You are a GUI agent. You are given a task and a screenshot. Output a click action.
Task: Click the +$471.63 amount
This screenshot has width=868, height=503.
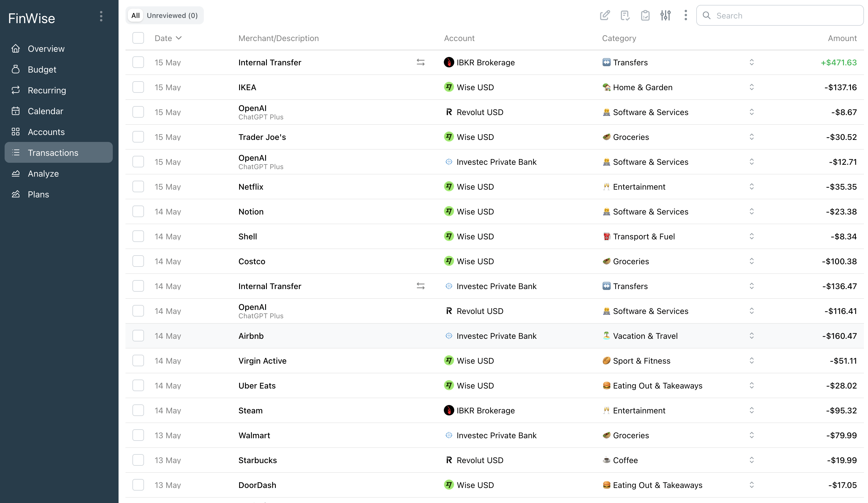point(839,62)
